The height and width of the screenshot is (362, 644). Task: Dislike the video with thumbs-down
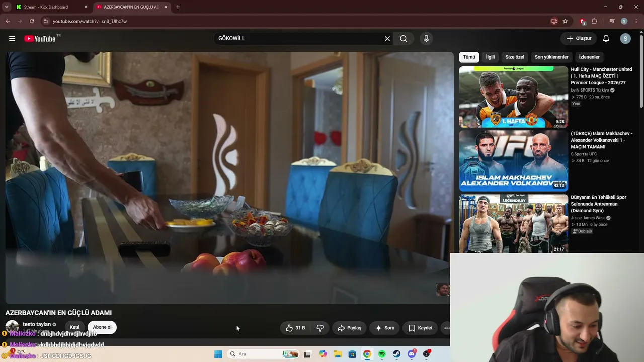point(320,328)
